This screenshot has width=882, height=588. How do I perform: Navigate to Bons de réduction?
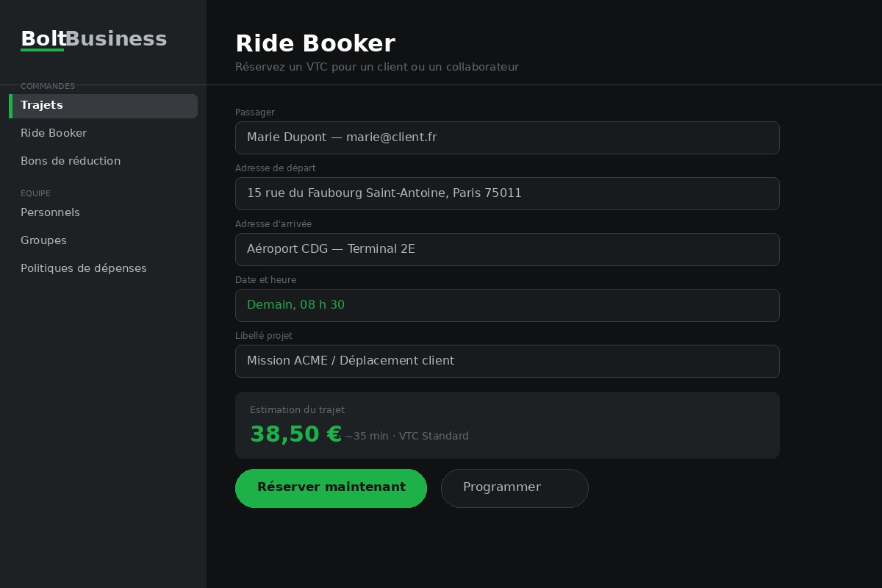tap(71, 161)
